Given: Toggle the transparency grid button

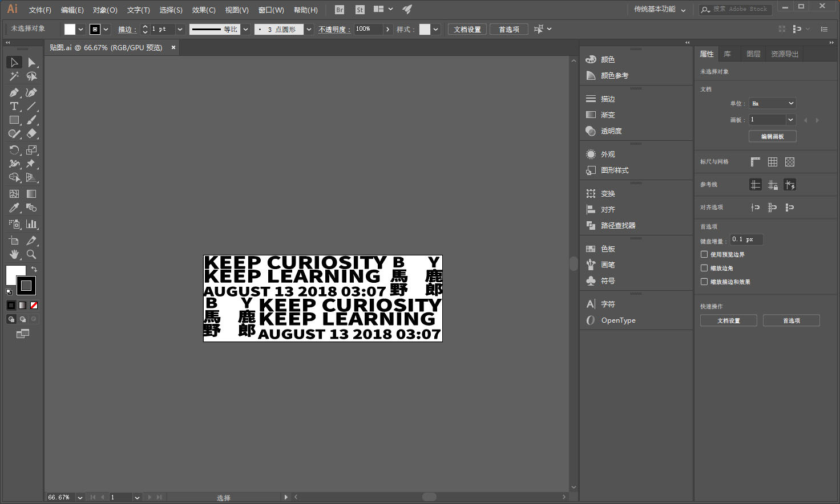Looking at the screenshot, I should (x=790, y=162).
